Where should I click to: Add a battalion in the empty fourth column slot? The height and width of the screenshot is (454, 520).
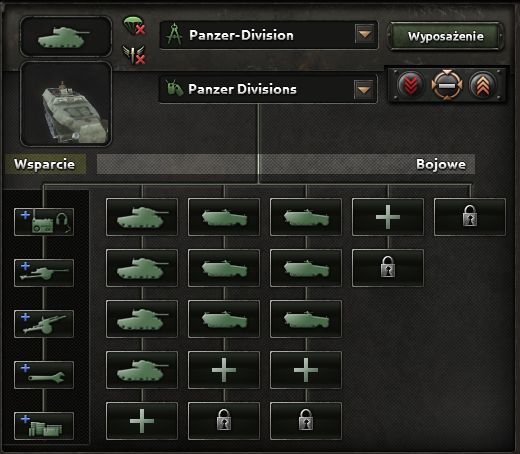click(388, 217)
